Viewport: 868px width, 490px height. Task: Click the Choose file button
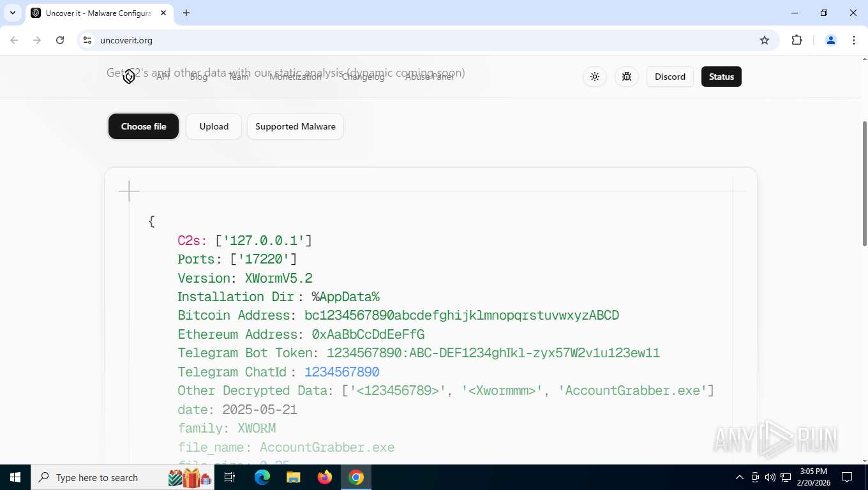tap(144, 126)
